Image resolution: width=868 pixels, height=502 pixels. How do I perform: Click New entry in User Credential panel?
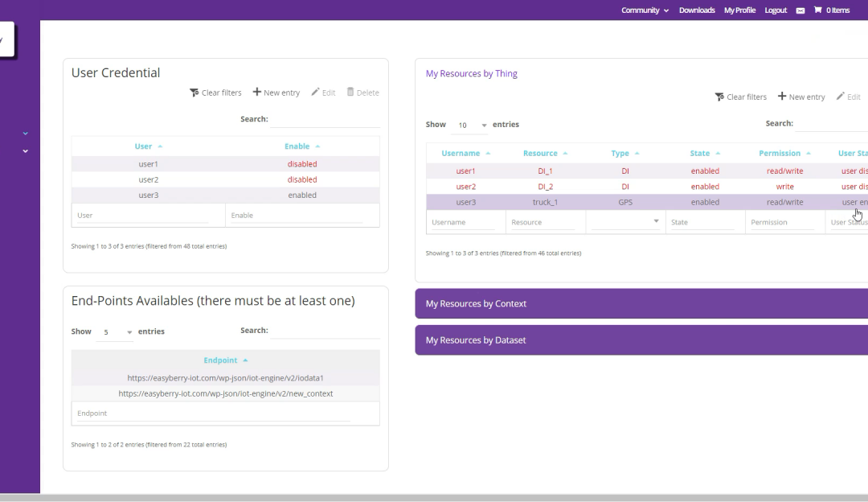(x=276, y=93)
